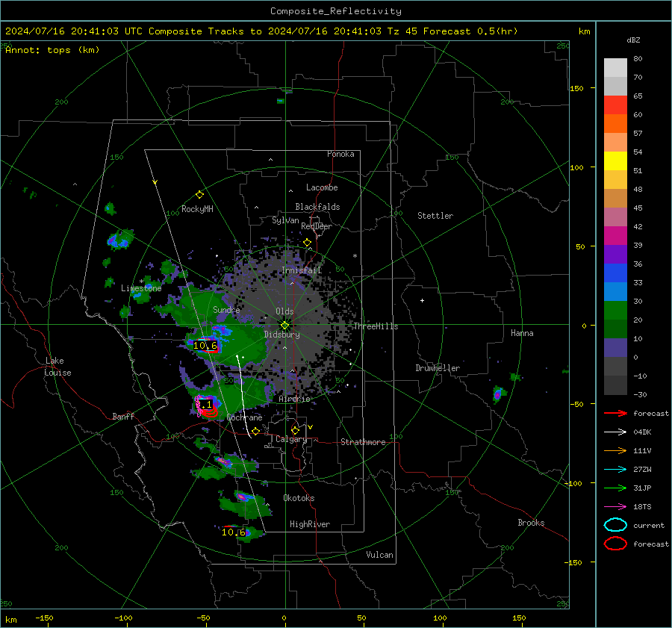The height and width of the screenshot is (628, 672).
Task: Click the magenta 18TS arrow legend icon
Action: (615, 507)
